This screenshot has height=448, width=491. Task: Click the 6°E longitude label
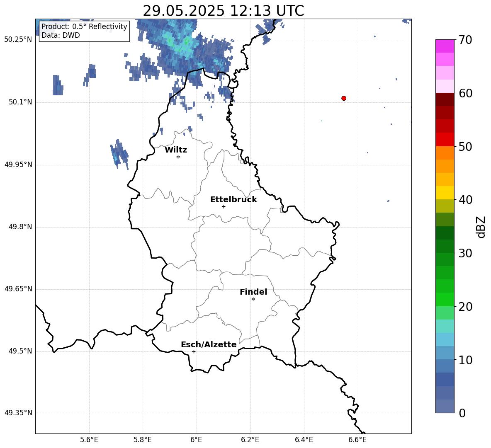tap(196, 440)
